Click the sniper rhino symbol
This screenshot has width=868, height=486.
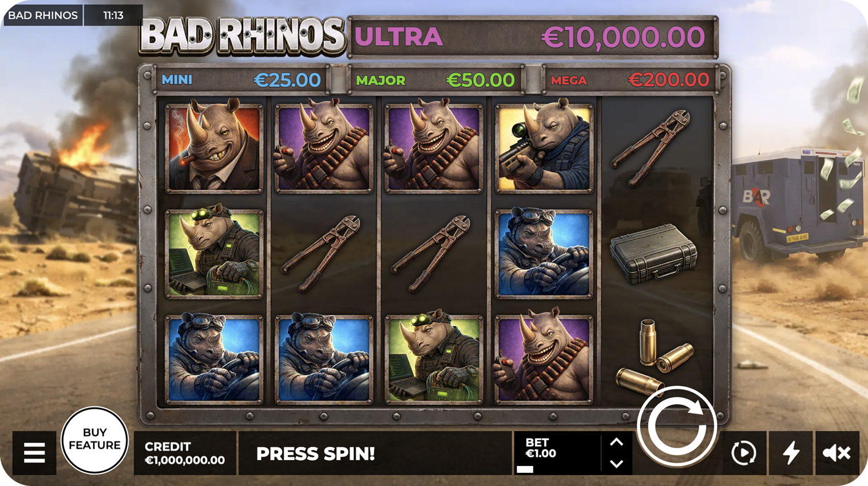[x=544, y=148]
